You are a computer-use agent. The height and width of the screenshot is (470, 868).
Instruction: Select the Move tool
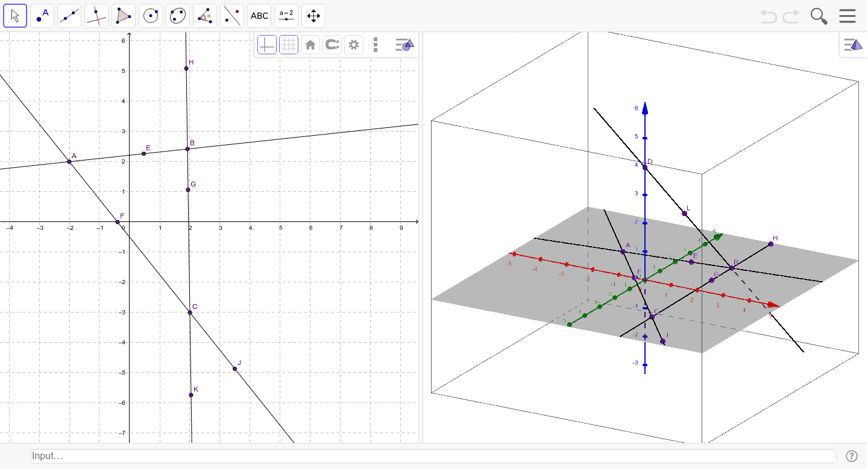click(x=15, y=15)
